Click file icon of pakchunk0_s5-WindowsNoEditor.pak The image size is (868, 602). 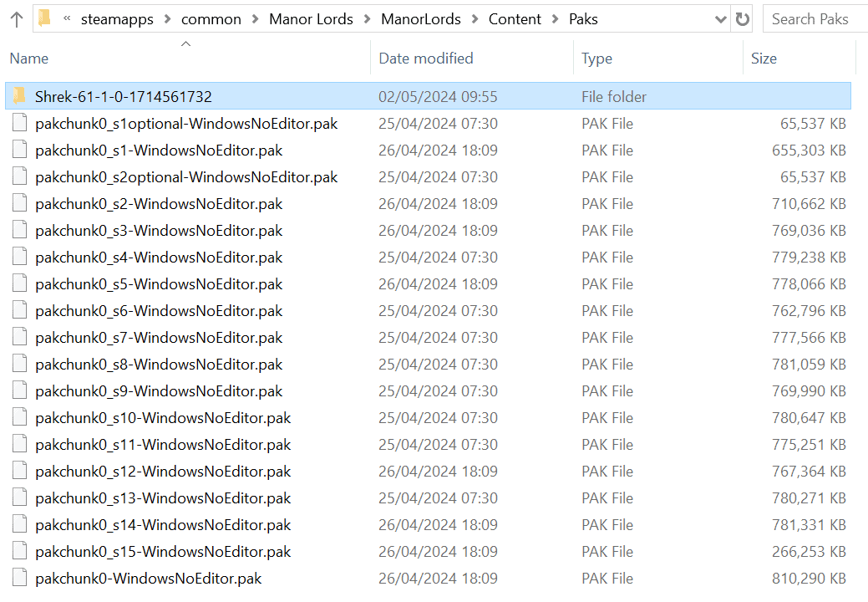[x=20, y=283]
